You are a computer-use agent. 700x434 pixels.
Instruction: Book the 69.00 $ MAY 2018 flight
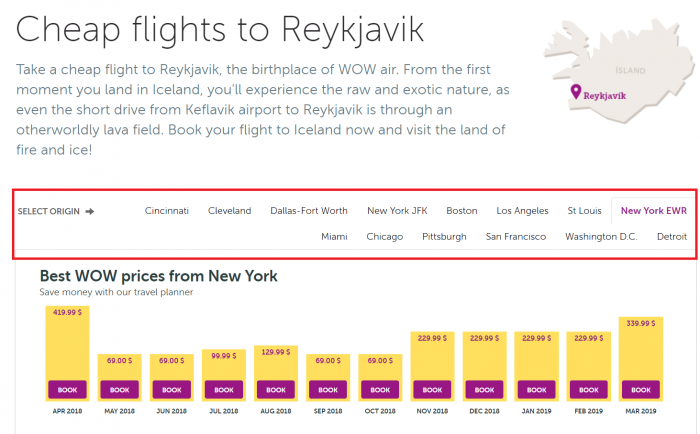pyautogui.click(x=119, y=389)
